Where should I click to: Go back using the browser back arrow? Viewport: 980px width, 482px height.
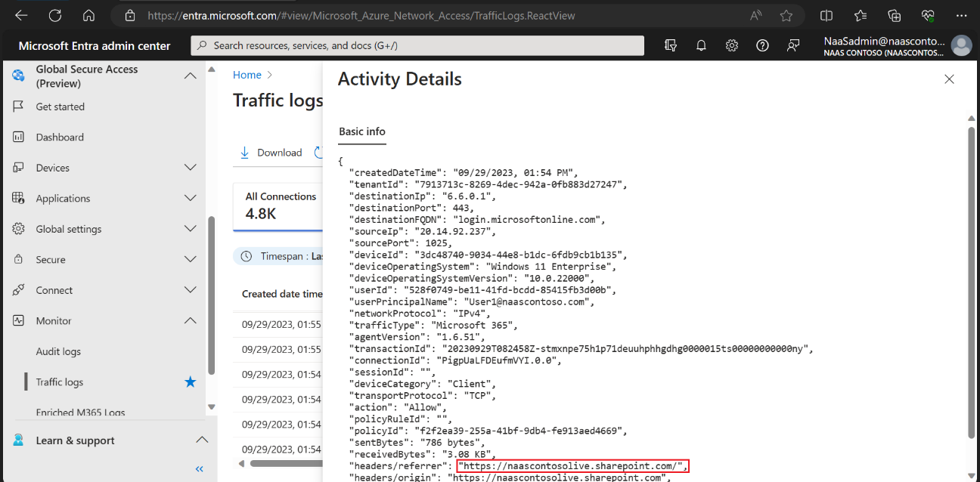pos(21,15)
